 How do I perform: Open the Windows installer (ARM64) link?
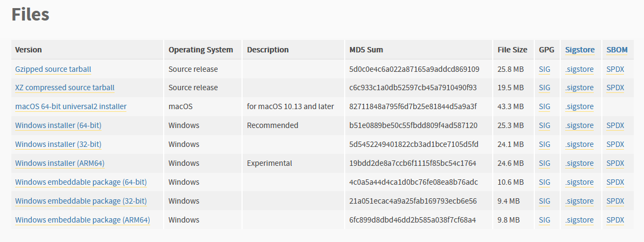[x=59, y=163]
